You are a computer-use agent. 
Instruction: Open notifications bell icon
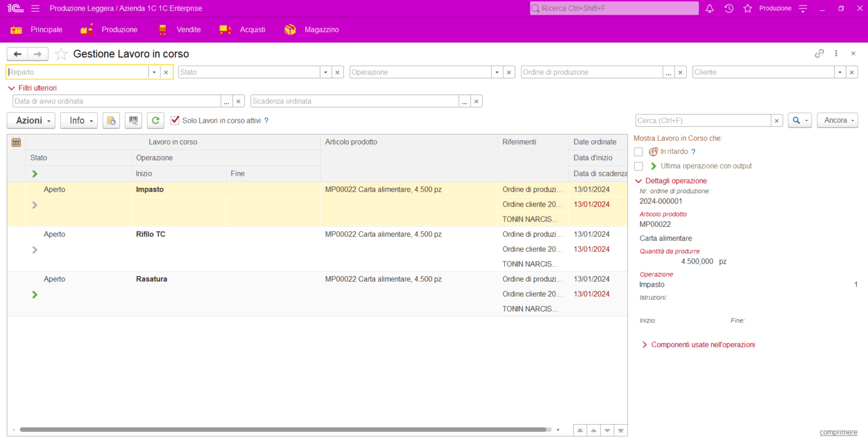[x=710, y=8]
